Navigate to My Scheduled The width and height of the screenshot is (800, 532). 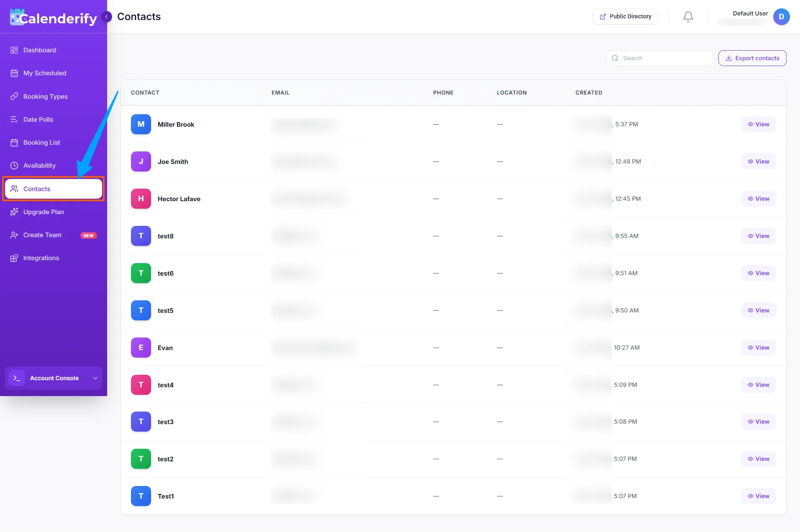[44, 73]
